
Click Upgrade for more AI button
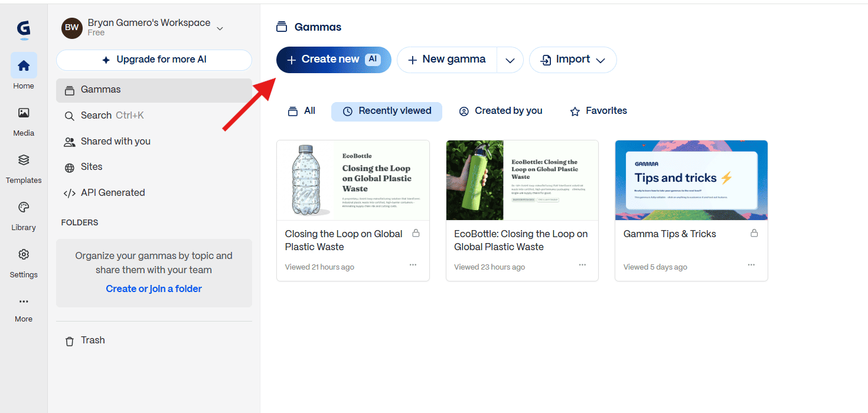coord(154,60)
